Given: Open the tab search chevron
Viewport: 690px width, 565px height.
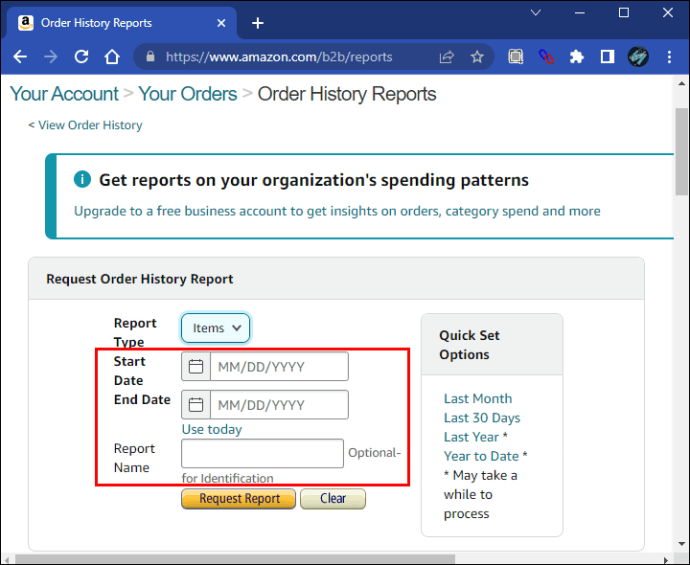Looking at the screenshot, I should [535, 12].
